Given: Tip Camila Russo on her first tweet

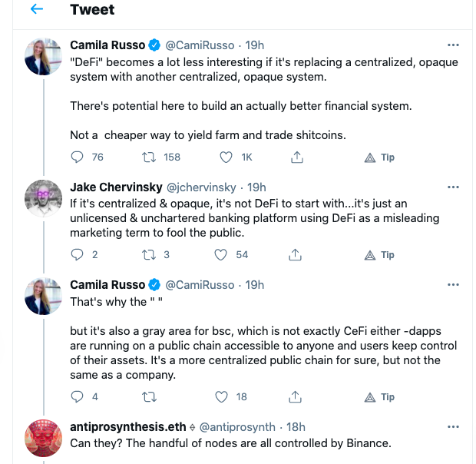Looking at the screenshot, I should pyautogui.click(x=379, y=157).
